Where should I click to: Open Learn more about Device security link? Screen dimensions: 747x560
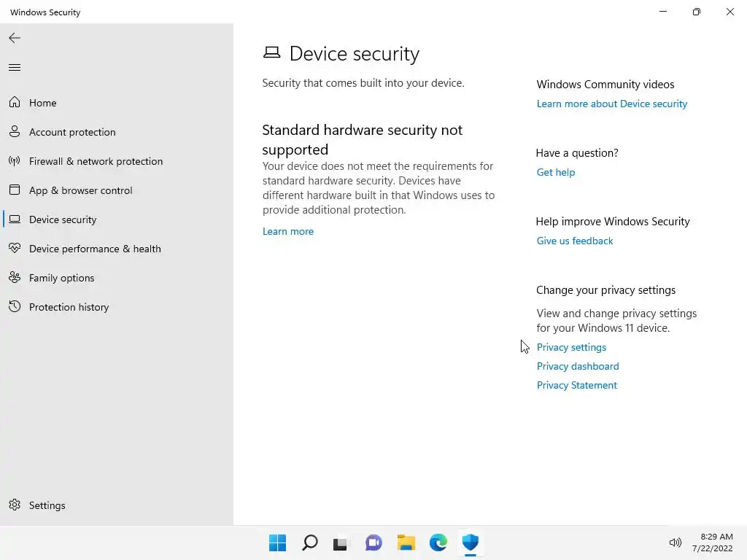(x=612, y=104)
